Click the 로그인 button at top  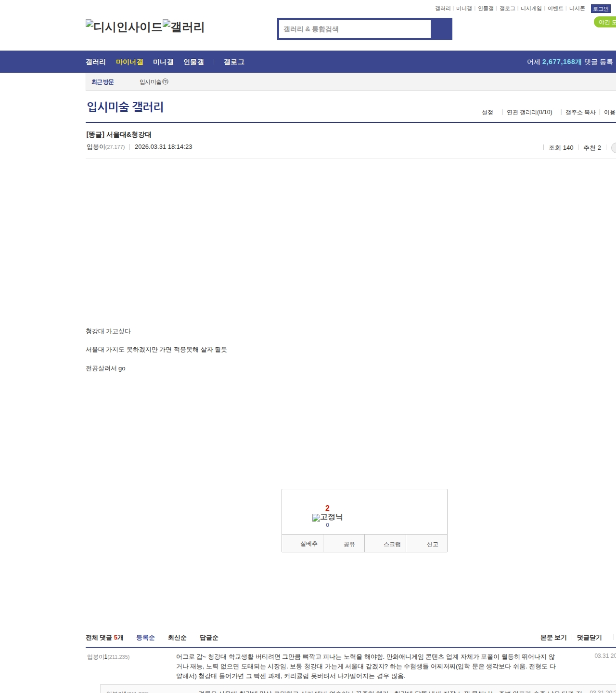click(x=600, y=9)
